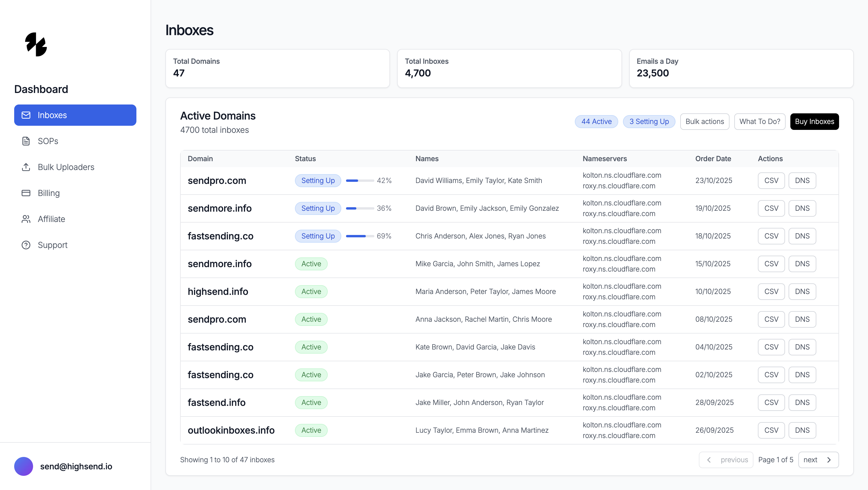Open Support via the question mark icon

pyautogui.click(x=26, y=245)
